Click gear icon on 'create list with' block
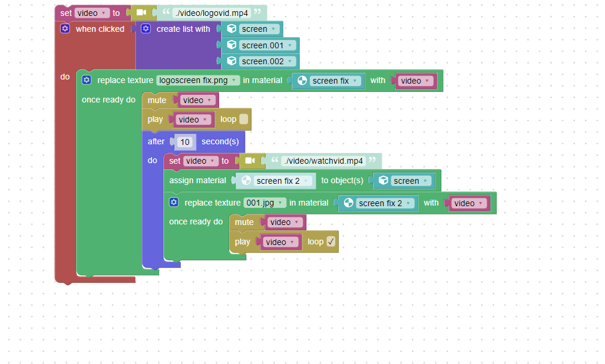This screenshot has width=605, height=364. (x=146, y=28)
